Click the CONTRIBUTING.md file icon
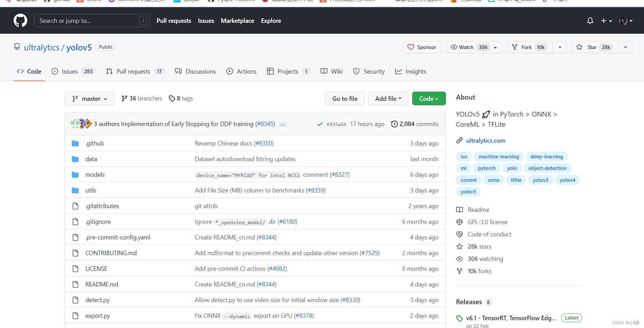644x328 pixels. pyautogui.click(x=75, y=253)
